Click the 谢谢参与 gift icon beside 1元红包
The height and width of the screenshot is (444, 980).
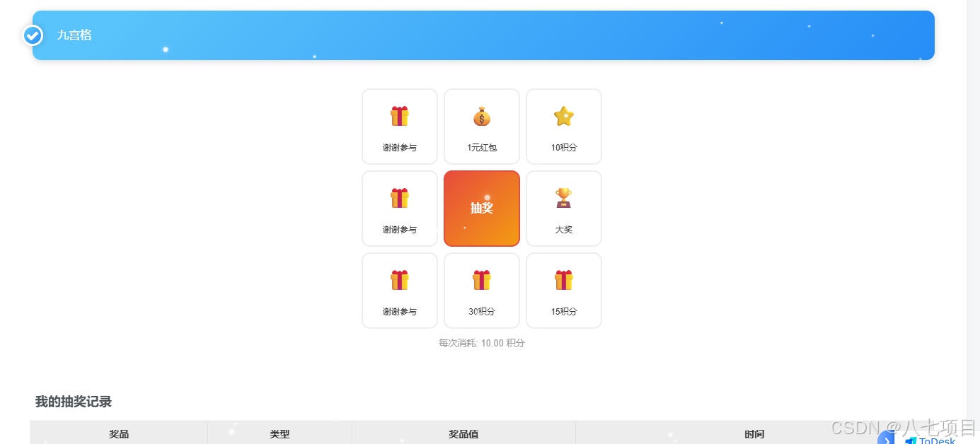tap(400, 116)
